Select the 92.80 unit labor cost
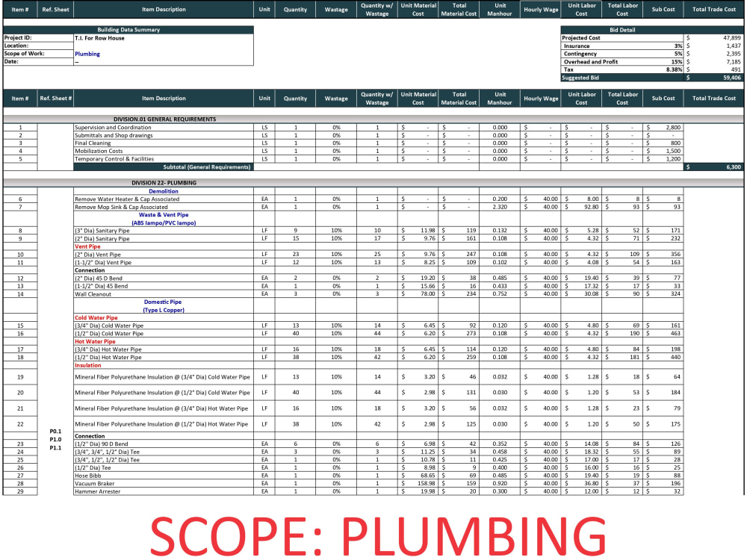Image resolution: width=747 pixels, height=560 pixels. click(591, 207)
